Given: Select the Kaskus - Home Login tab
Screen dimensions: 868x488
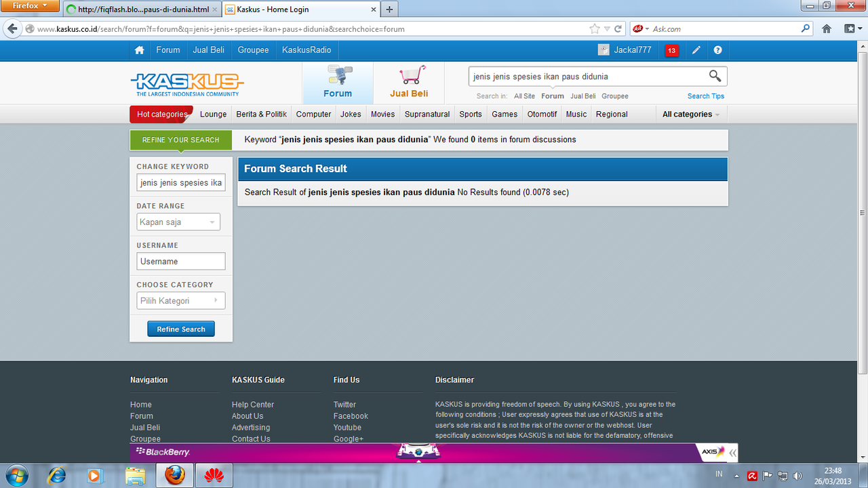Looking at the screenshot, I should click(x=300, y=9).
